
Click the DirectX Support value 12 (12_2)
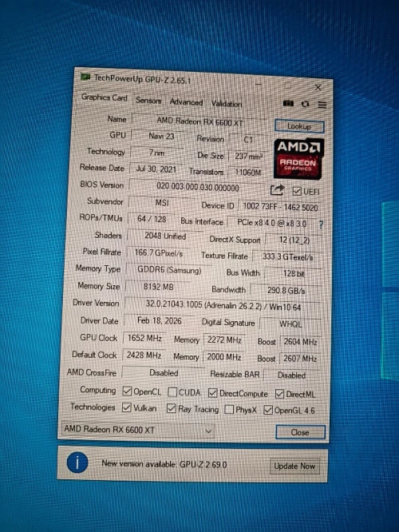pos(294,240)
